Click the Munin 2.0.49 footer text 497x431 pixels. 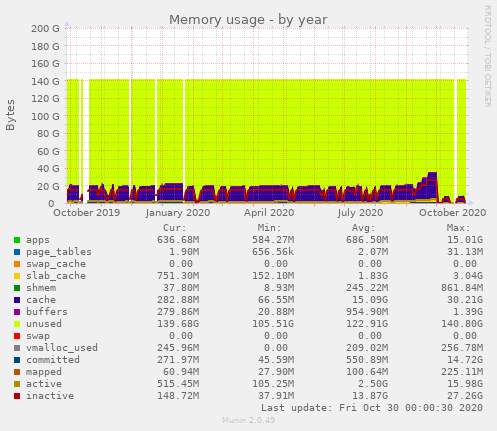coord(248,420)
